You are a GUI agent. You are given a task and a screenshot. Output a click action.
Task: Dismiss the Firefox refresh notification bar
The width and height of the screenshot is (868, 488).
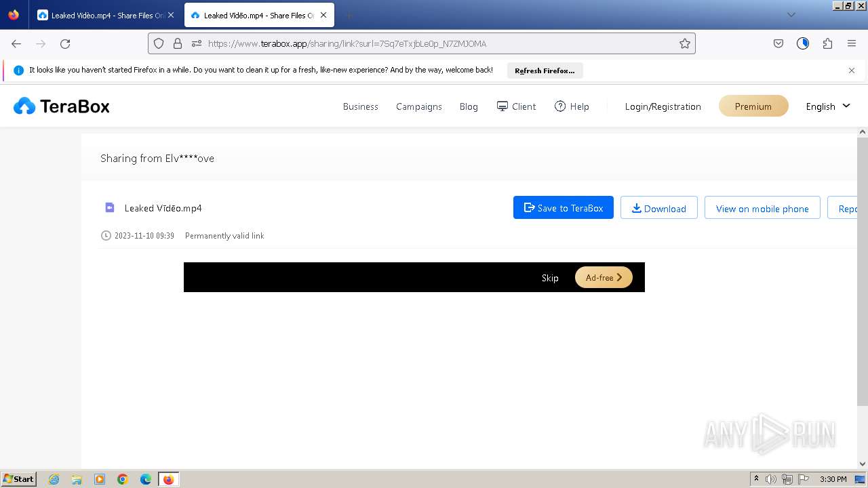852,70
